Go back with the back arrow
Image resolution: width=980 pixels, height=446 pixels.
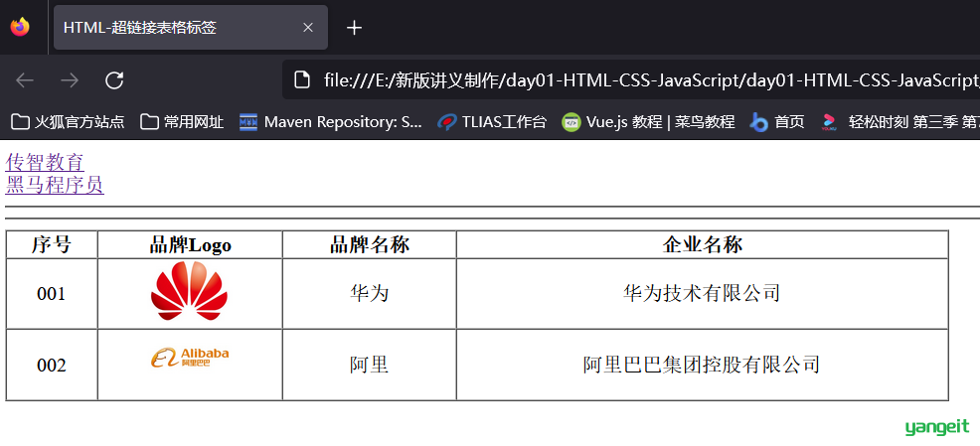25,80
